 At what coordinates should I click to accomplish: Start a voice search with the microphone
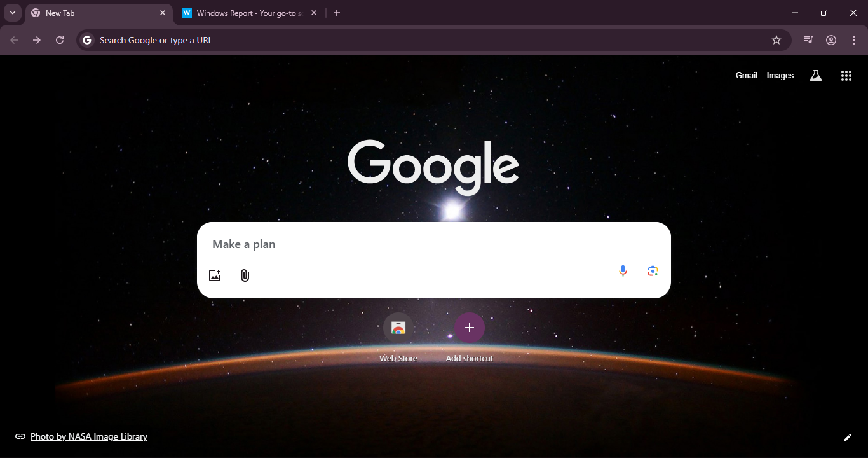[623, 270]
